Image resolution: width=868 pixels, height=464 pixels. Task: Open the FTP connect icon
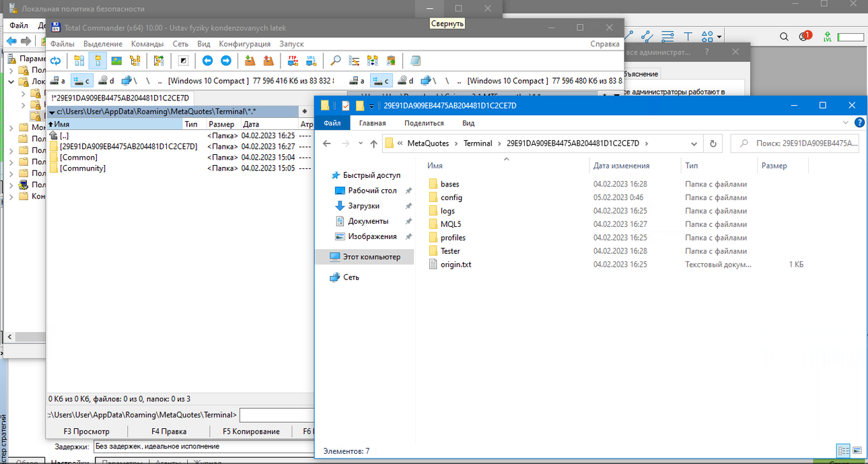tap(293, 61)
